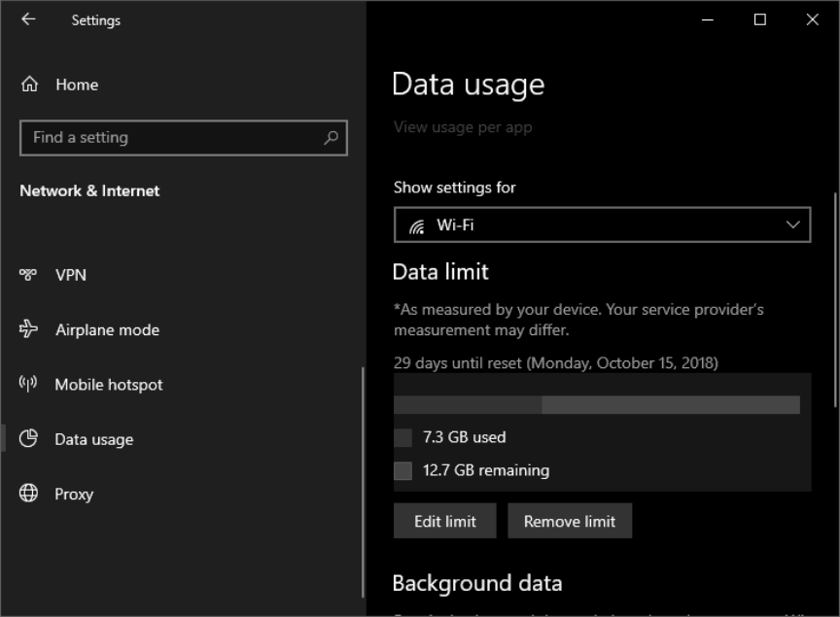Click the data limit usage bar
Viewport: 840px width, 617px height.
point(596,405)
